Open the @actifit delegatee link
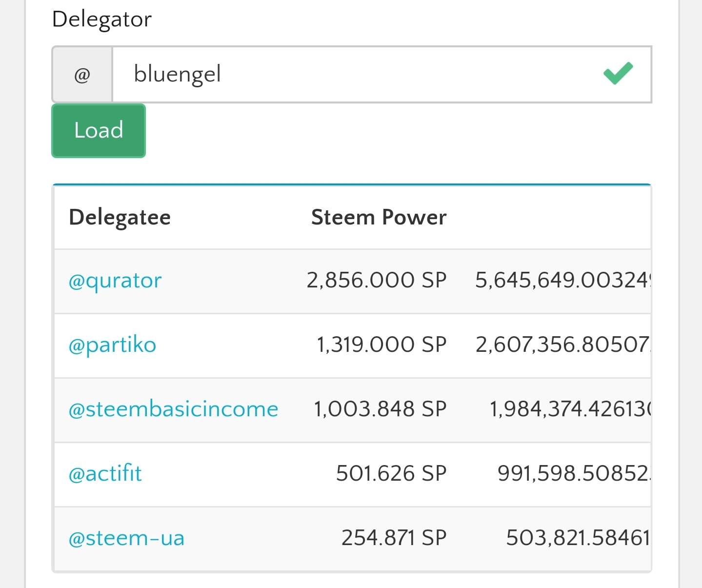702x588 pixels. (x=105, y=474)
